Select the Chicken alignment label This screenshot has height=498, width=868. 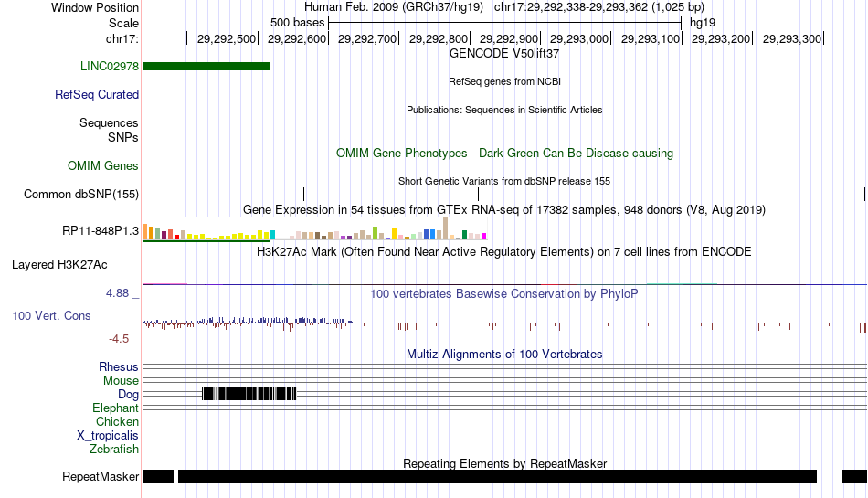117,421
